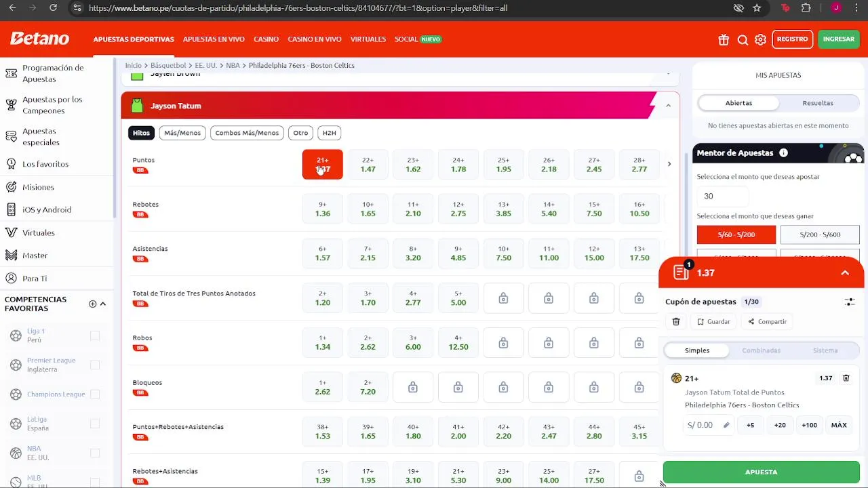Open Casino en Vivo menu
The height and width of the screenshot is (488, 868).
[315, 39]
